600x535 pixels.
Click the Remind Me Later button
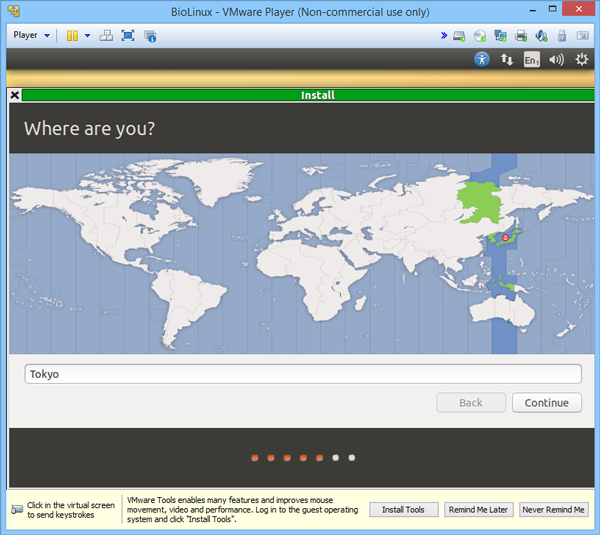coord(478,510)
